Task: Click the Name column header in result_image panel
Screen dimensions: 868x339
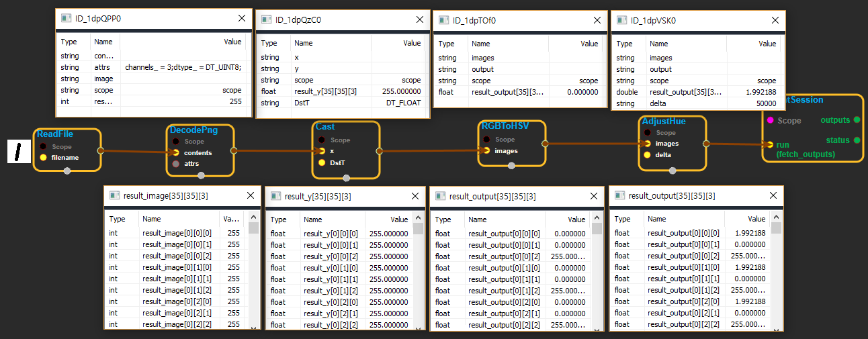Action: (x=151, y=219)
